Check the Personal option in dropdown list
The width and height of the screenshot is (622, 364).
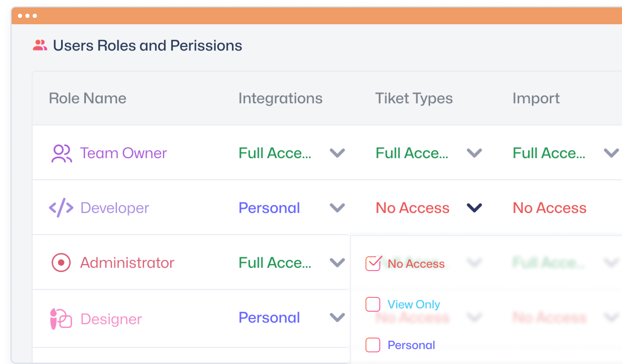373,345
